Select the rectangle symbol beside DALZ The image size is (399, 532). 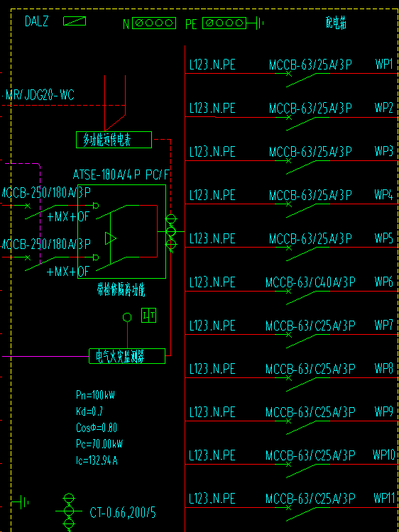(75, 21)
